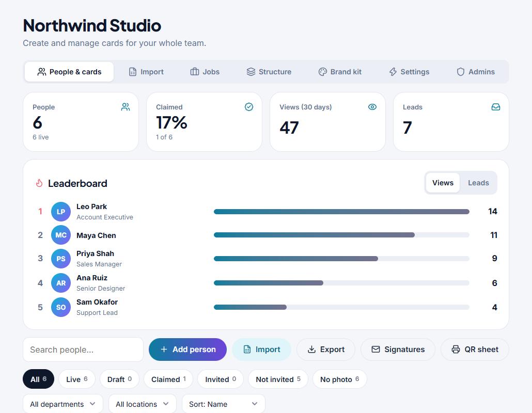Open the Settings tab
The height and width of the screenshot is (413, 532).
(x=409, y=72)
